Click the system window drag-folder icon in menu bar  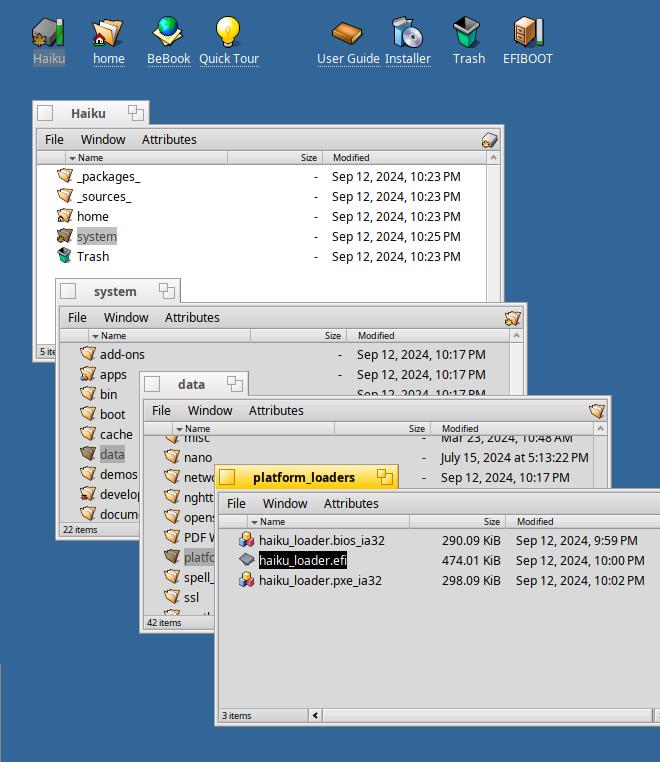(x=513, y=318)
